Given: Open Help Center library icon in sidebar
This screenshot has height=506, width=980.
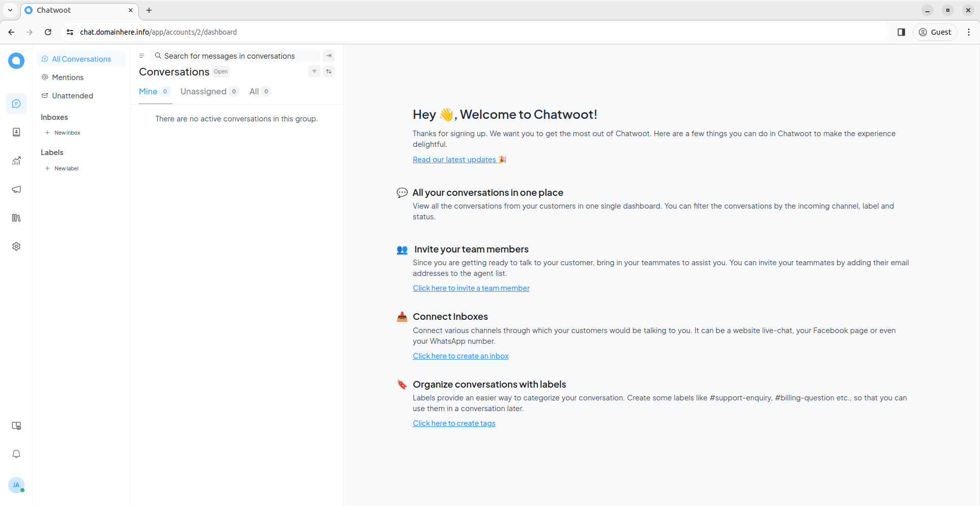Looking at the screenshot, I should pos(16,218).
